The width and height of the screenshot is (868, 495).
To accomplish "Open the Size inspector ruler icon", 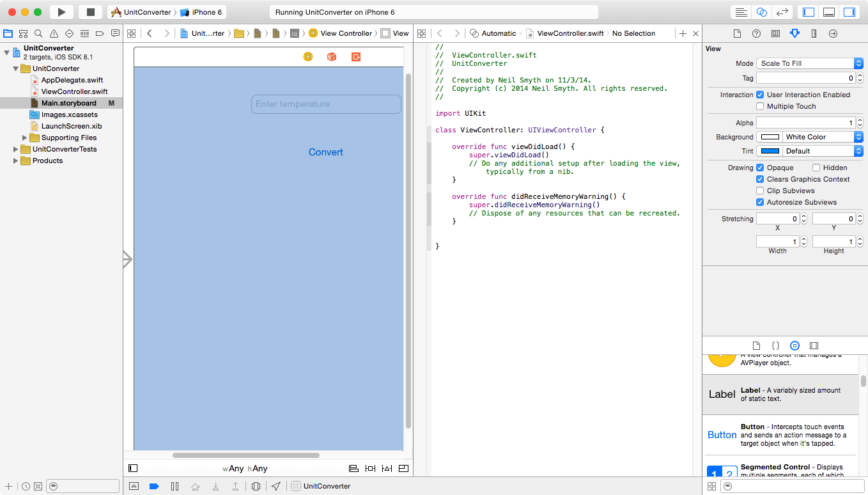I will [814, 33].
